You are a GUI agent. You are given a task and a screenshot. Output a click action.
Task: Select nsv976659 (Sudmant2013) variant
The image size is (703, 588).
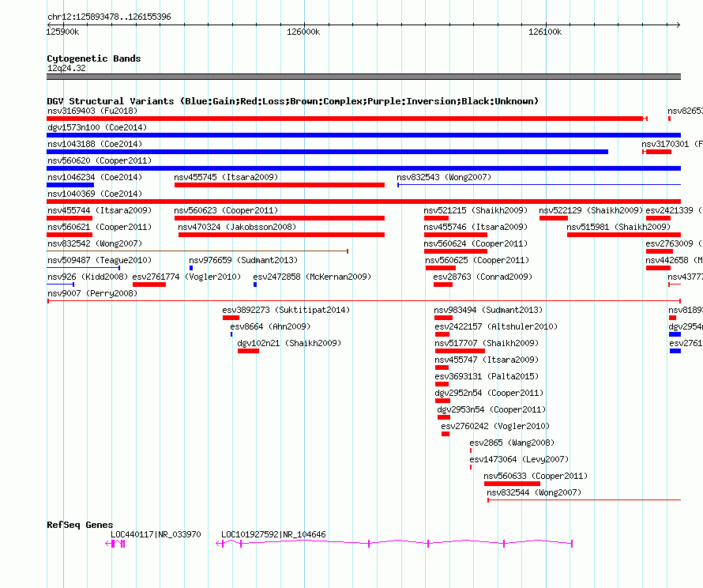pos(243,260)
